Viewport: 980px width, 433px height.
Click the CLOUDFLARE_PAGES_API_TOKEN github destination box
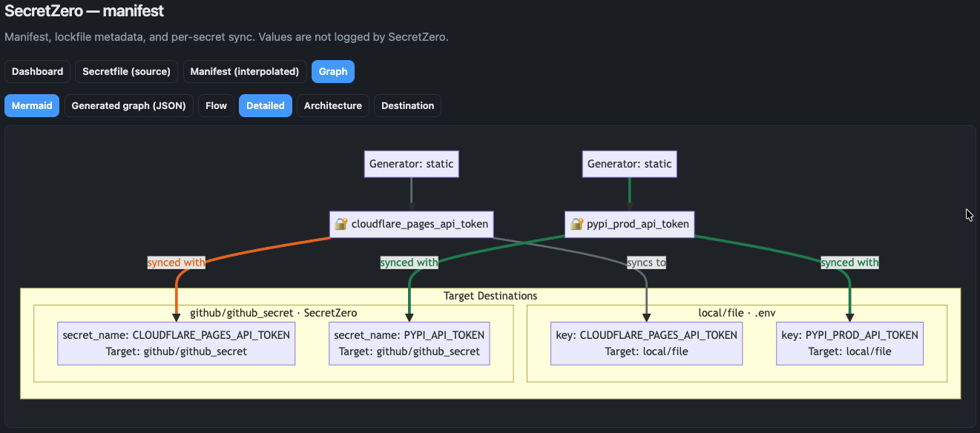pos(175,343)
